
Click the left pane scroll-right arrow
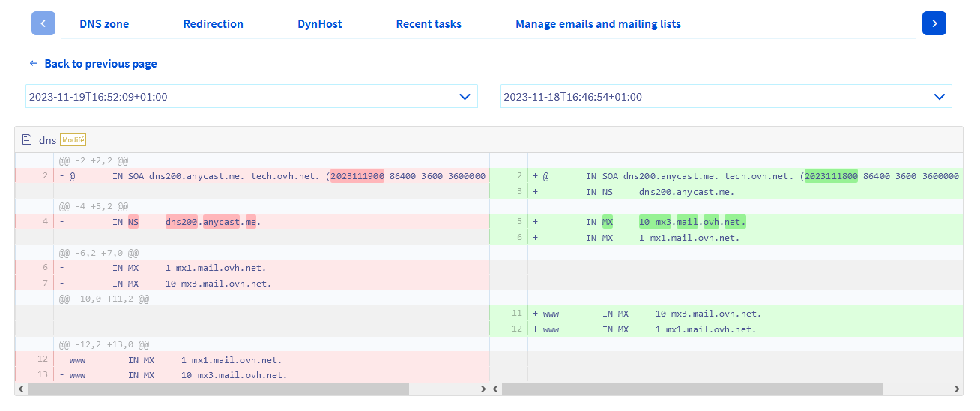click(483, 388)
